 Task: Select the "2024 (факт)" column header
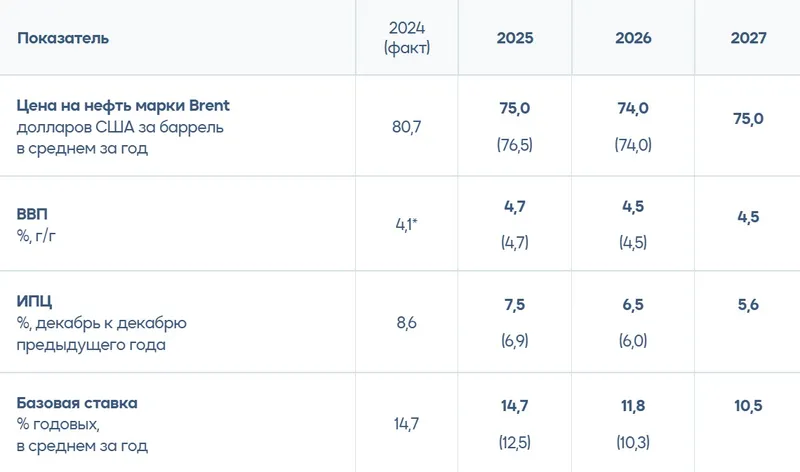pos(406,38)
